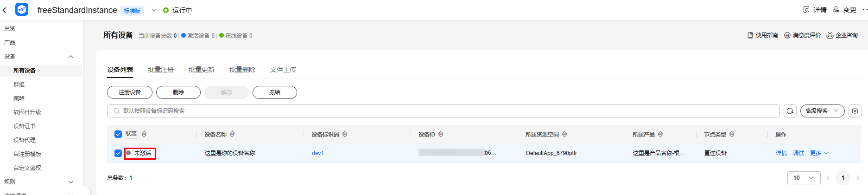Click the back arrow beside the instance logo
This screenshot has width=868, height=195.
tap(5, 10)
